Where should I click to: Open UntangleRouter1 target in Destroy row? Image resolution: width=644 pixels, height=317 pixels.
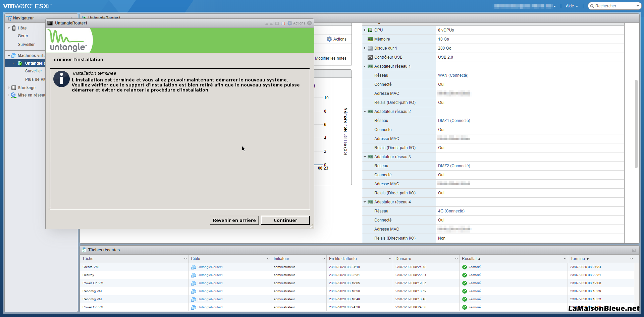(x=210, y=275)
